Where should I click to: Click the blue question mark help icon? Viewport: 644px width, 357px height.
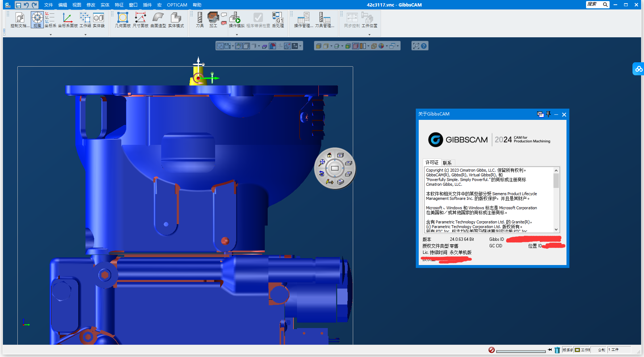[x=424, y=46]
